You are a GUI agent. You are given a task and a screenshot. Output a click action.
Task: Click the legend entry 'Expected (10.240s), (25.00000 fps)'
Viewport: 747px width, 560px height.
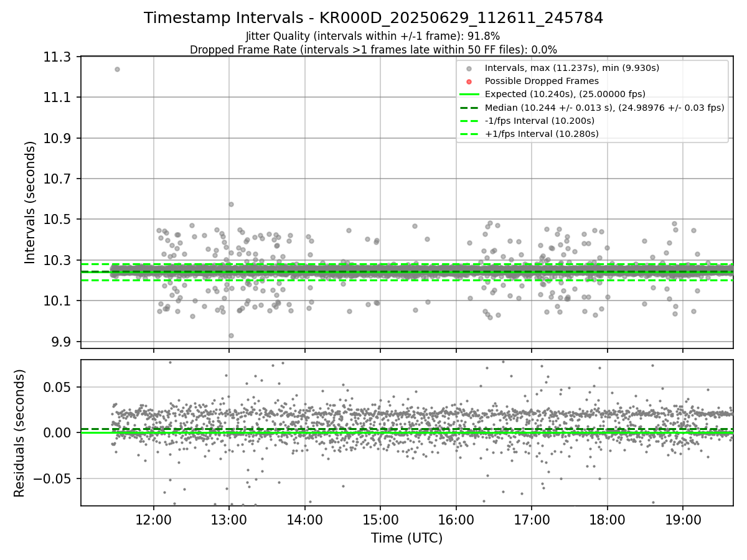[565, 94]
